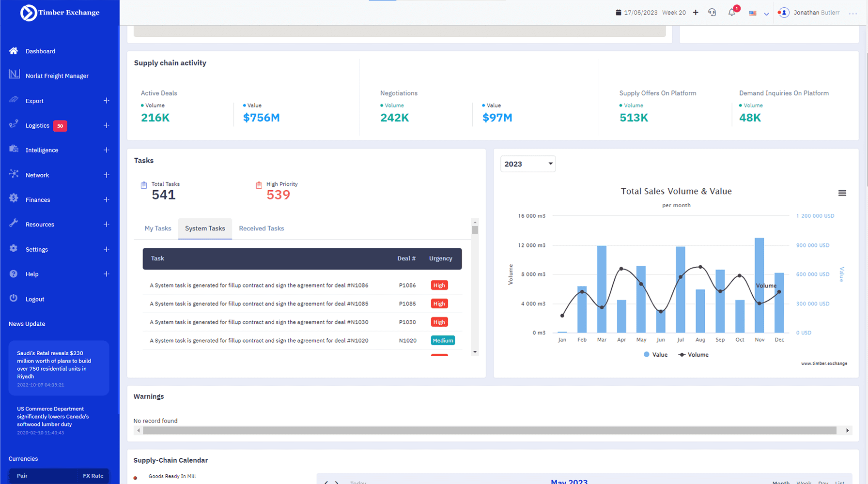Expand the Finances menu
This screenshot has width=868, height=484.
click(107, 199)
